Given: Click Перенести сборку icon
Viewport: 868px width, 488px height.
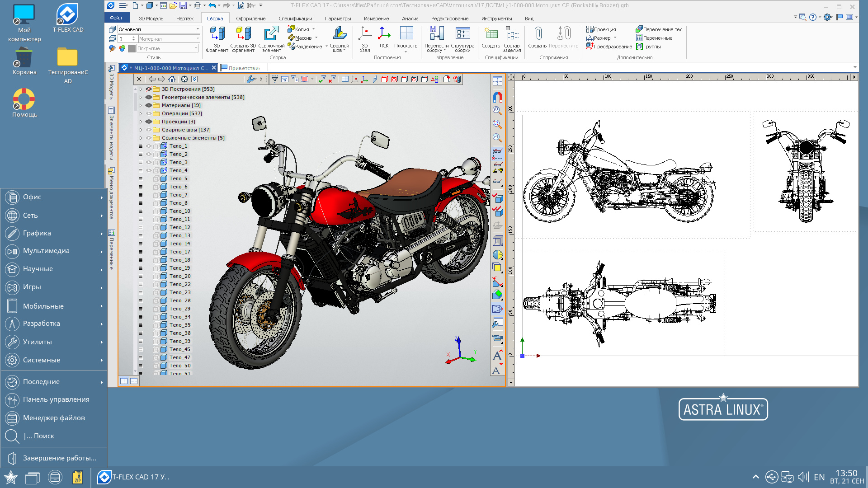Looking at the screenshot, I should (x=436, y=34).
